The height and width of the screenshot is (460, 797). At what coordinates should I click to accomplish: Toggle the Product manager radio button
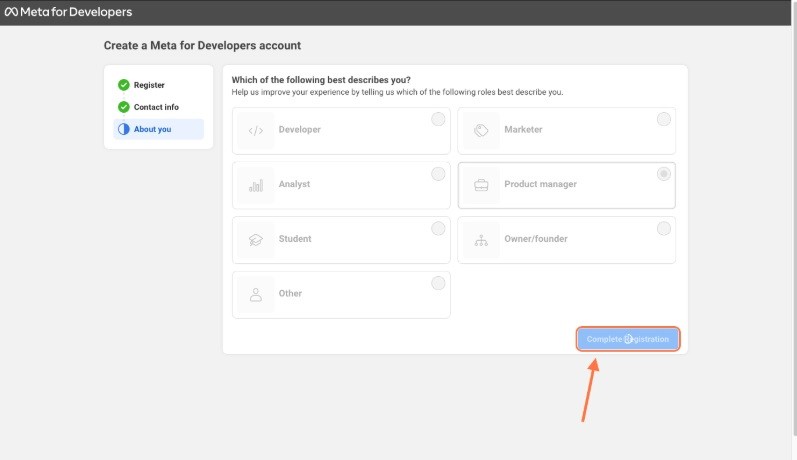tap(663, 174)
